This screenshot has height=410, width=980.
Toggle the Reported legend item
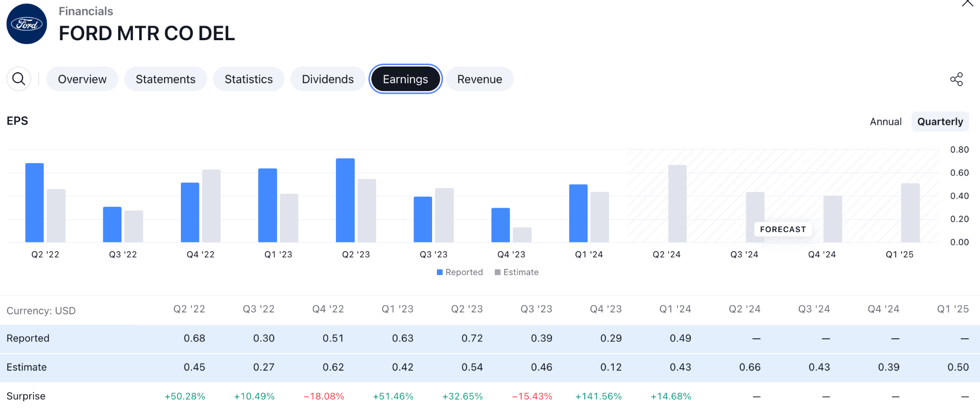tap(460, 272)
